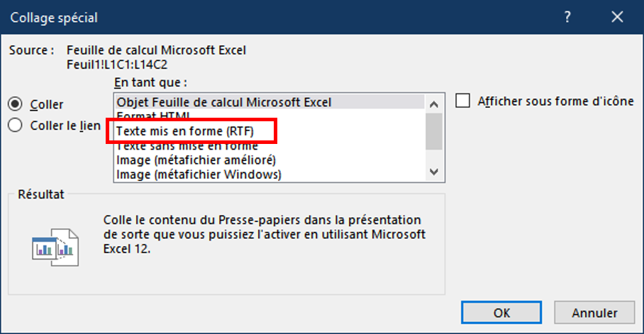Enable Afficher sous forme d'icône checkbox

coord(463,101)
